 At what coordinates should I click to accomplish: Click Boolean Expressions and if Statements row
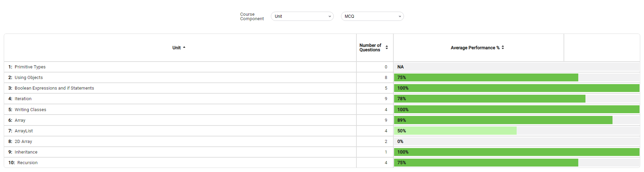pos(54,88)
